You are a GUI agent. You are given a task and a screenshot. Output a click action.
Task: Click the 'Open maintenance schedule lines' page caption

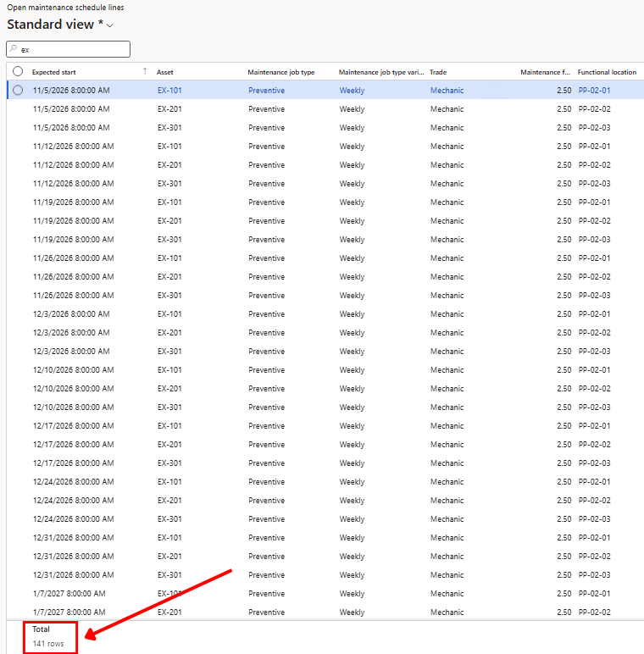pyautogui.click(x=65, y=8)
